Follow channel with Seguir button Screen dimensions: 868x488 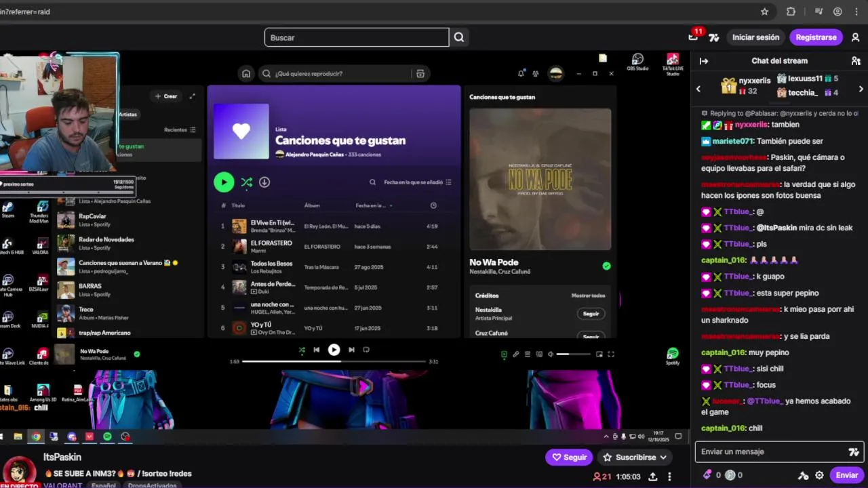[569, 457]
